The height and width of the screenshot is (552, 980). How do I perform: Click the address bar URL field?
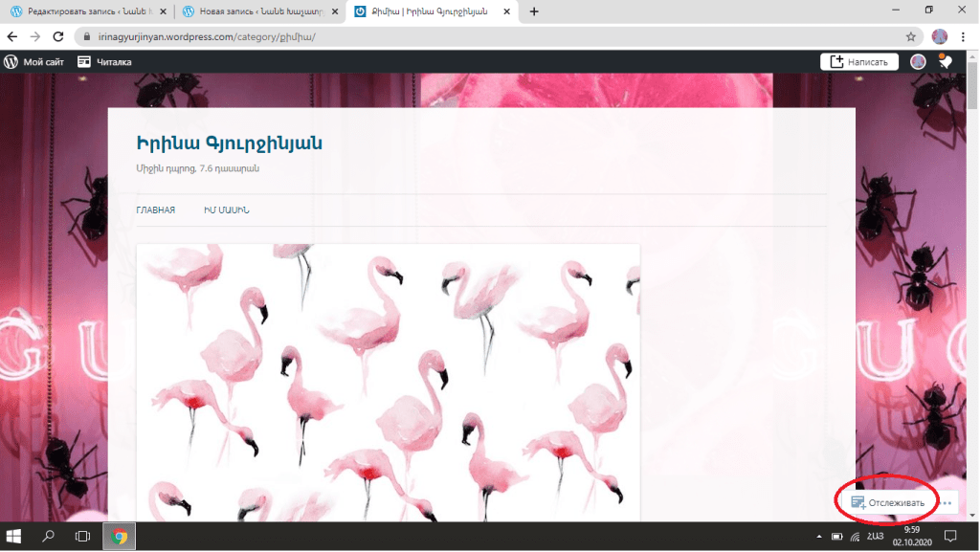click(479, 36)
